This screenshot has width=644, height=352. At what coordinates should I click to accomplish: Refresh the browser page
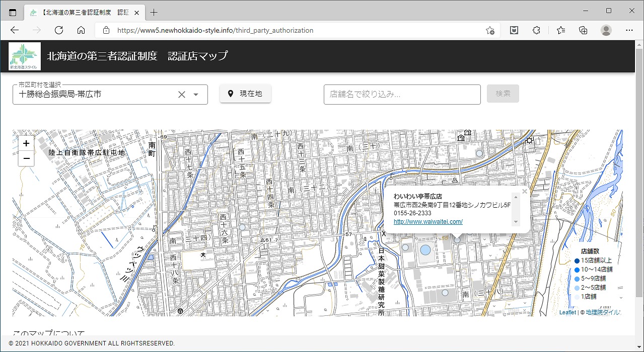59,30
